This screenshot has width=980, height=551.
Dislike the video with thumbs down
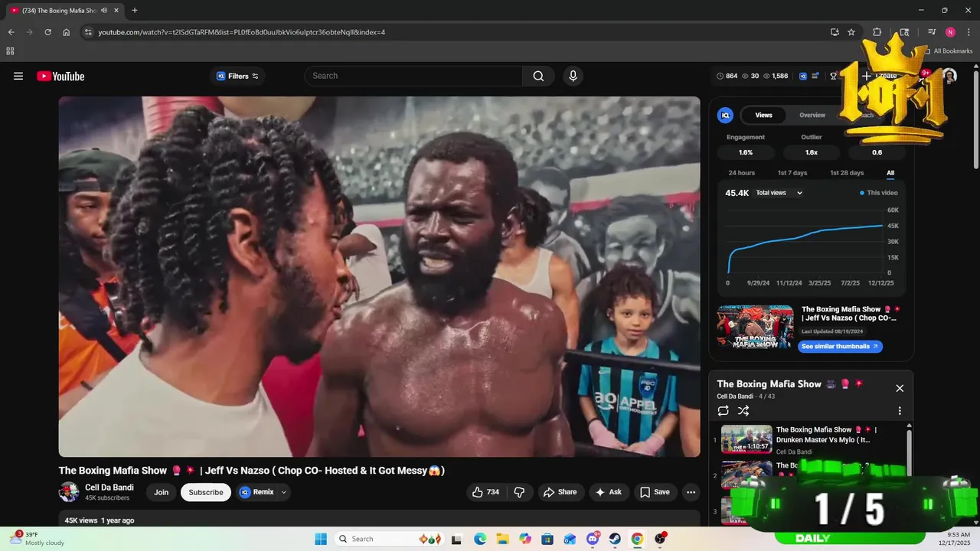click(x=519, y=492)
